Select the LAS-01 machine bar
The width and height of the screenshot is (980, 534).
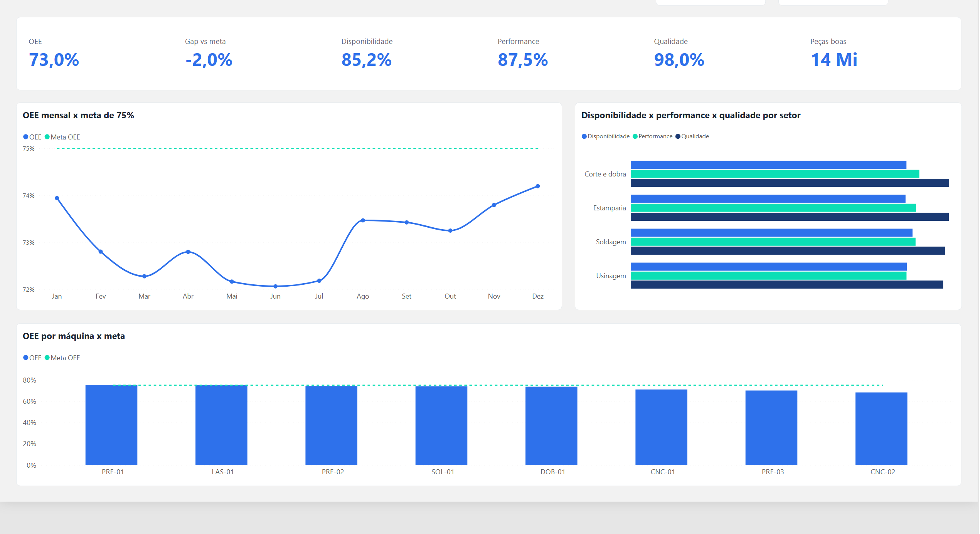point(221,425)
